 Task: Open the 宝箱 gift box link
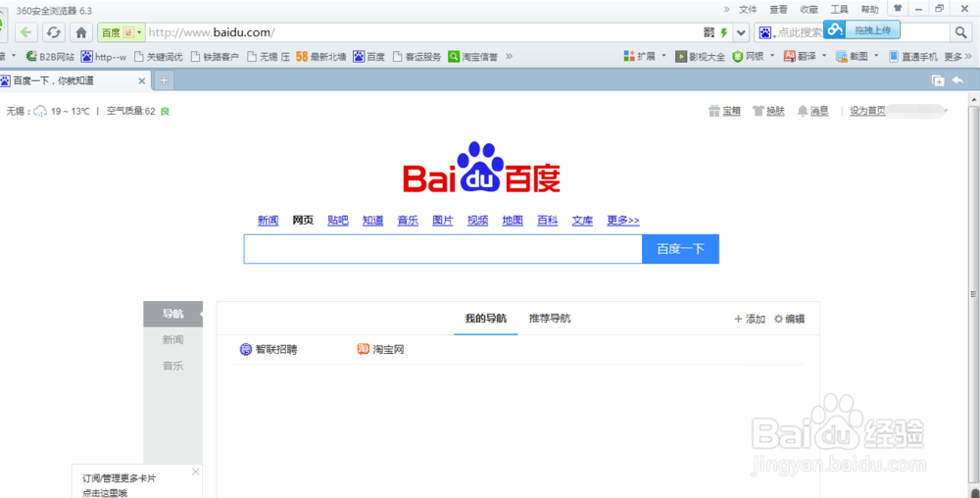point(725,111)
